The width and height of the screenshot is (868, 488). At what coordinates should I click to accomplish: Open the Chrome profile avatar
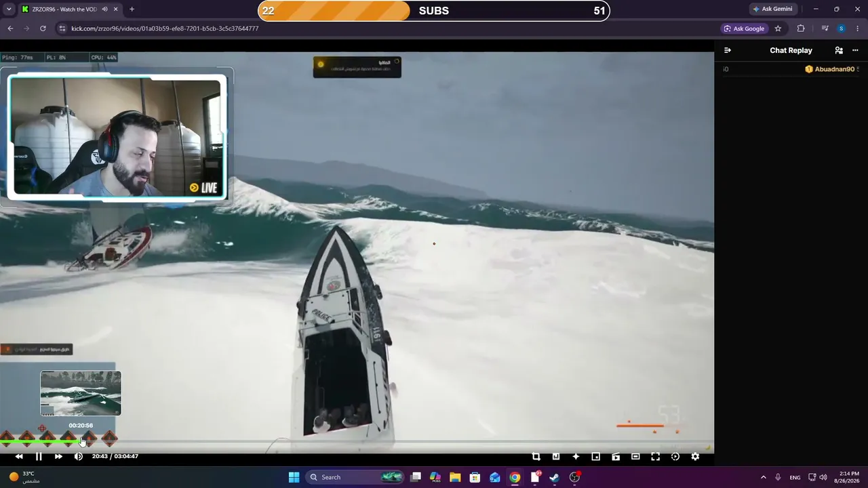pos(841,28)
